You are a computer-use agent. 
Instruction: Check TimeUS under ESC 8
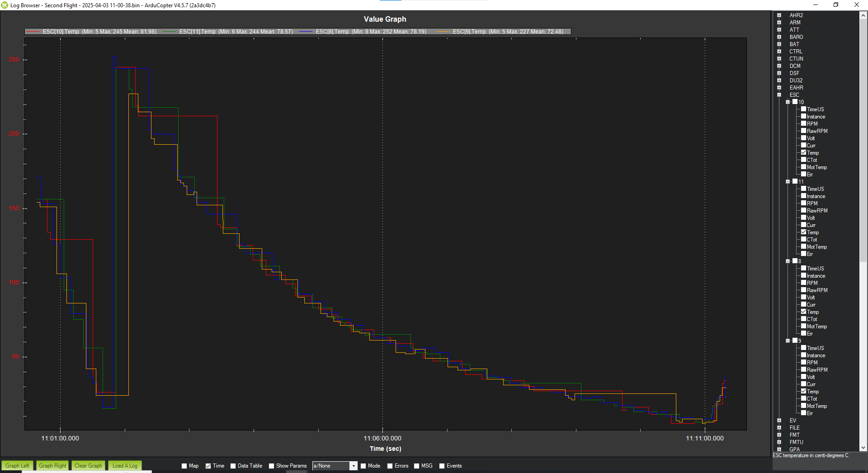(803, 268)
